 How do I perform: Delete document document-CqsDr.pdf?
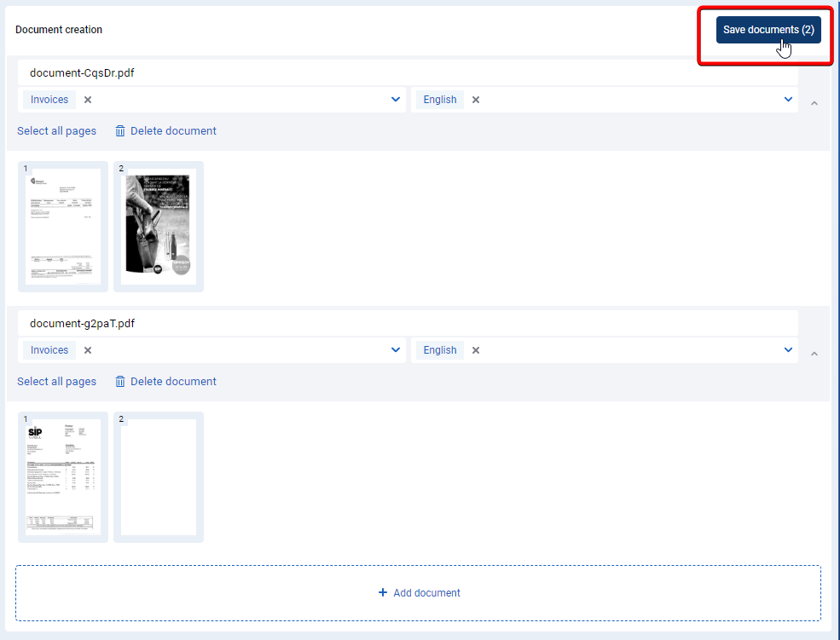(166, 131)
